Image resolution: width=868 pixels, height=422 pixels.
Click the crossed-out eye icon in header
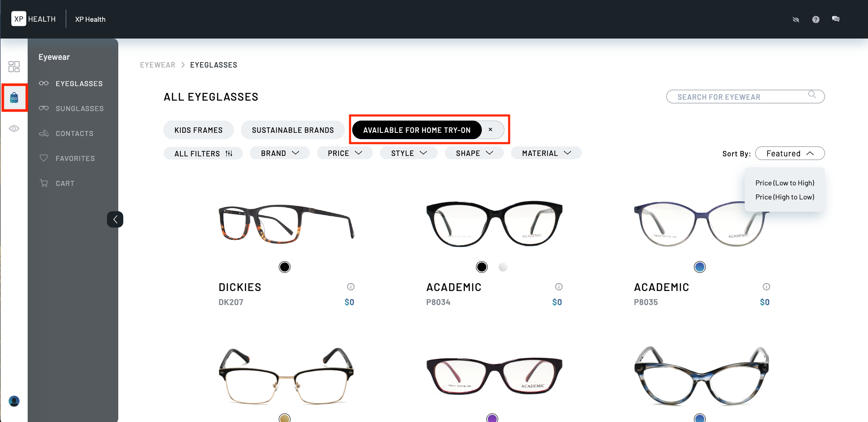click(795, 19)
